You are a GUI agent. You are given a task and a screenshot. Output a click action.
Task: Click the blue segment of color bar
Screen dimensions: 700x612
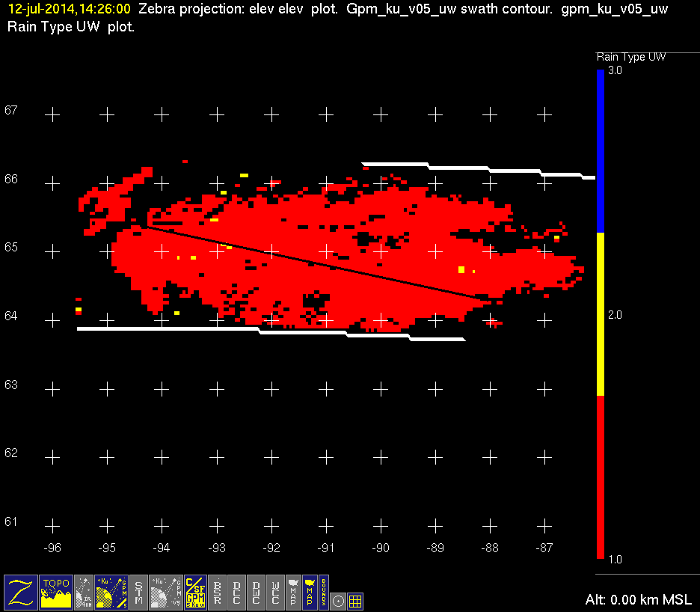[x=600, y=151]
